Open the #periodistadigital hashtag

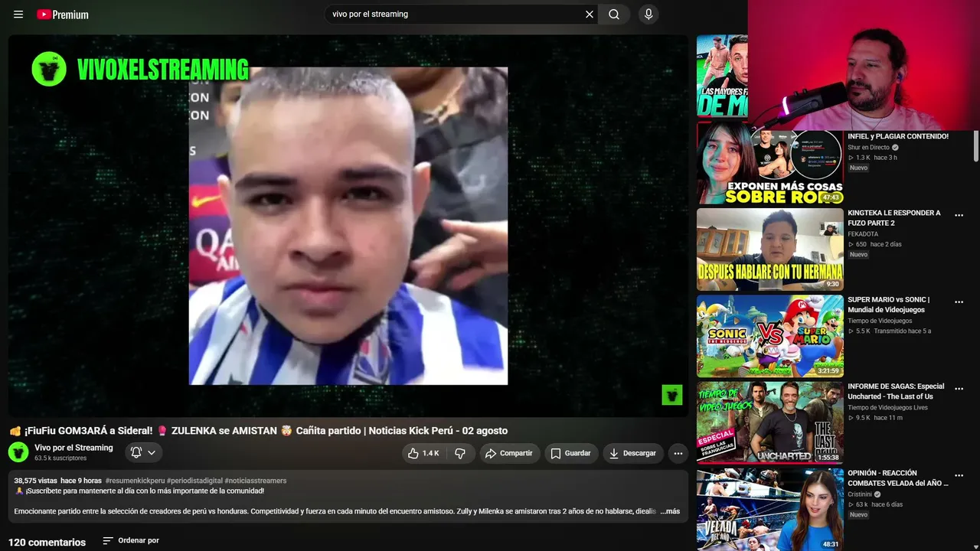194,481
